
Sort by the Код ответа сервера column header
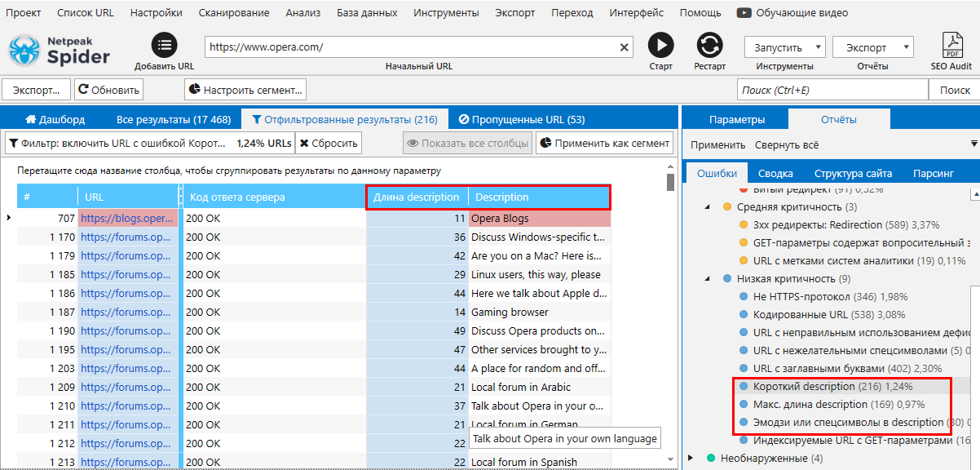tap(274, 197)
